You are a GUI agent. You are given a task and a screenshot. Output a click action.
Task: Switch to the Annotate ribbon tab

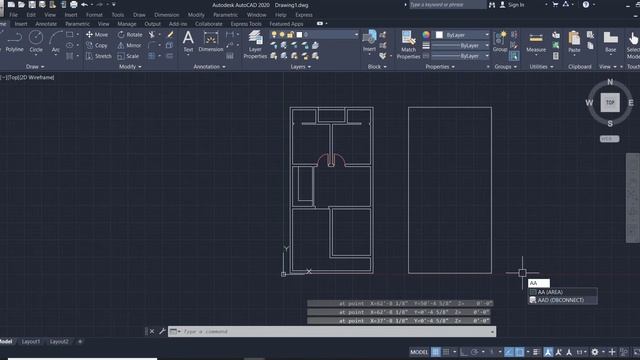coord(46,24)
